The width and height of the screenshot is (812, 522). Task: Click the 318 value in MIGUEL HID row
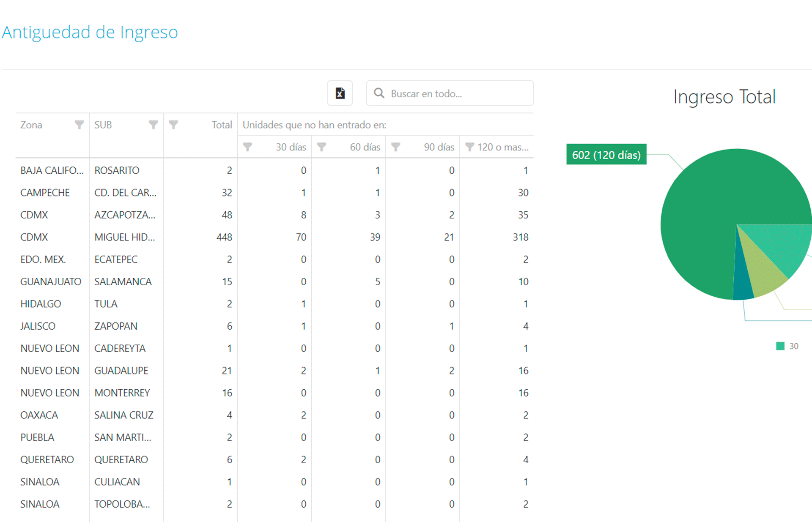click(521, 237)
